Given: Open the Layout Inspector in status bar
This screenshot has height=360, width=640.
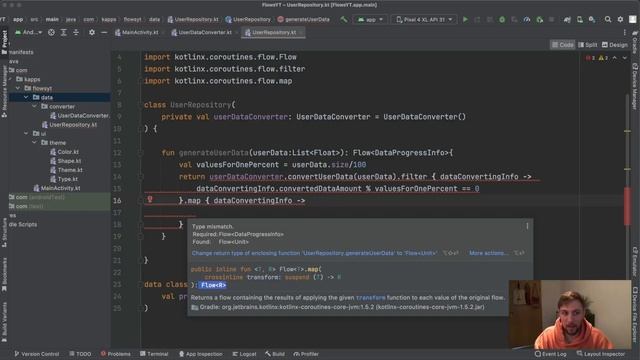Looking at the screenshot, I should pyautogui.click(x=600, y=354).
